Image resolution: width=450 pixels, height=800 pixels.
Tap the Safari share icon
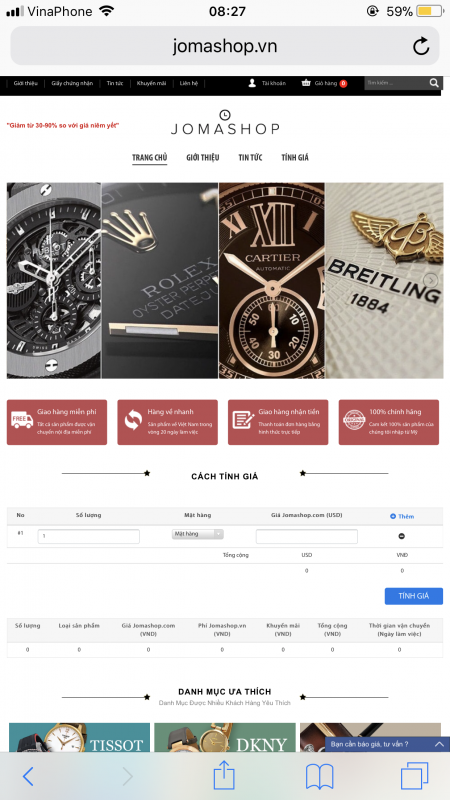coord(224,776)
